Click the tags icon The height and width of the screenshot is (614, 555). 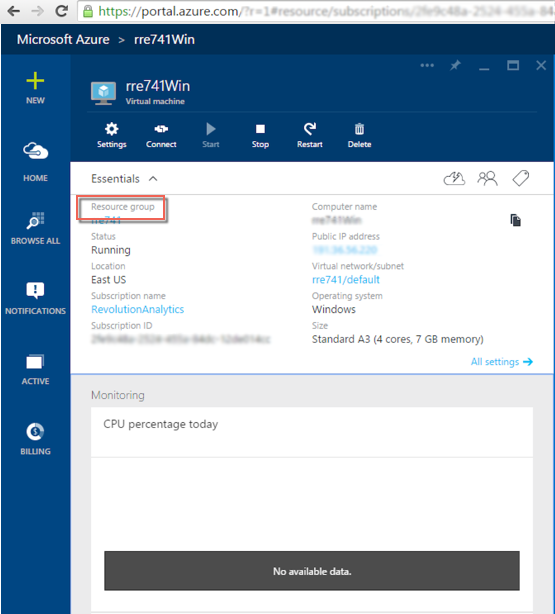pos(521,178)
